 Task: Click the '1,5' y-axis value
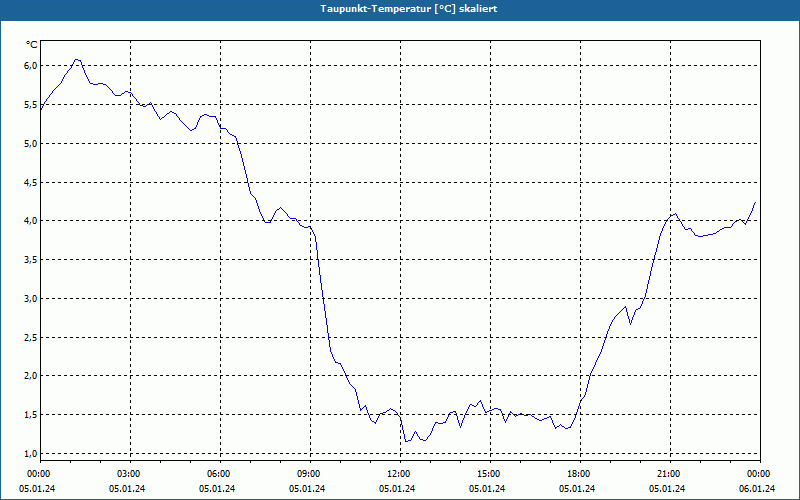tap(31, 415)
